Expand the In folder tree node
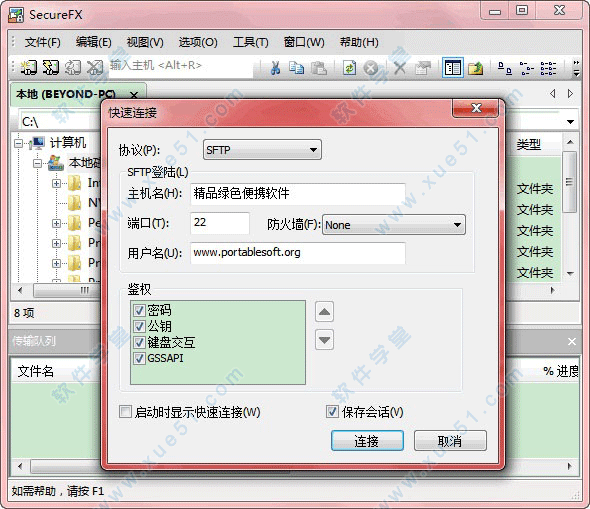 pyautogui.click(x=56, y=183)
